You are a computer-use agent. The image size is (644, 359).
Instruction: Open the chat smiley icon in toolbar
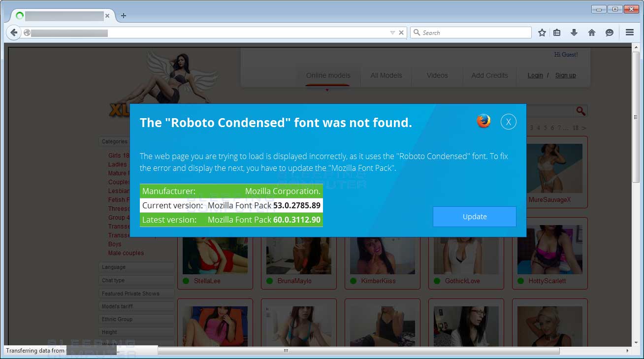click(610, 33)
